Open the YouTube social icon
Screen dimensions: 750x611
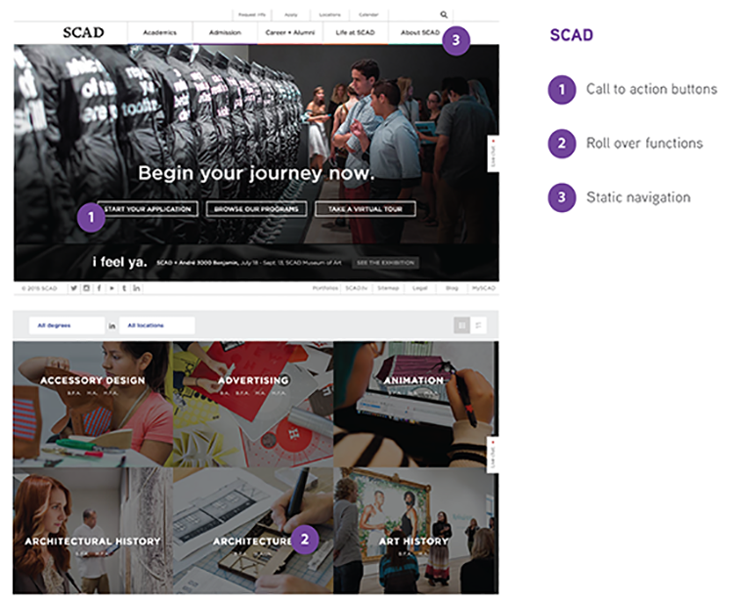(111, 288)
